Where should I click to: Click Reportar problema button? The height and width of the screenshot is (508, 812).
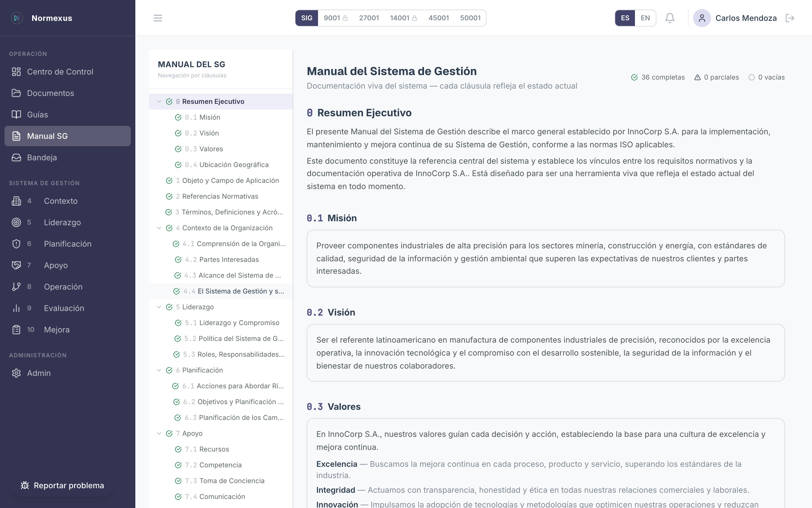[x=62, y=485]
